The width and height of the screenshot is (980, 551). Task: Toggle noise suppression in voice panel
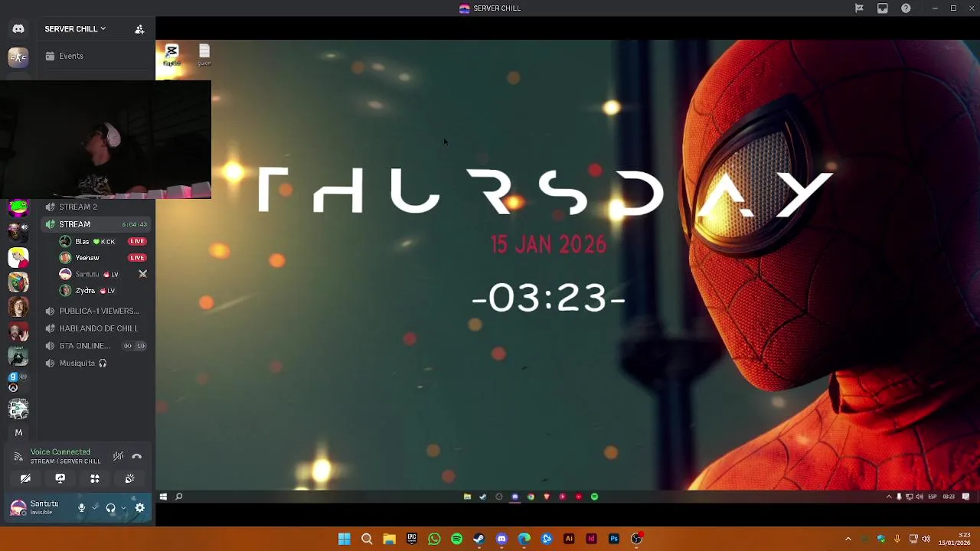[x=118, y=457]
